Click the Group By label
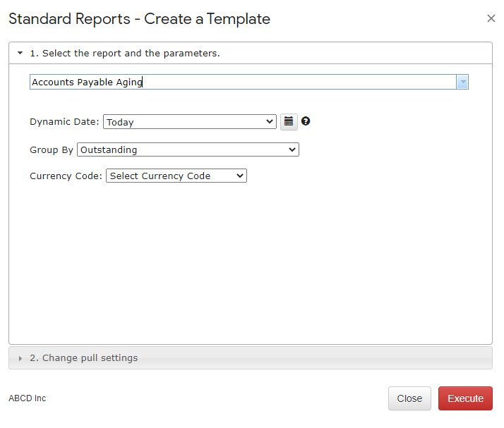The image size is (504, 428). pyautogui.click(x=52, y=150)
